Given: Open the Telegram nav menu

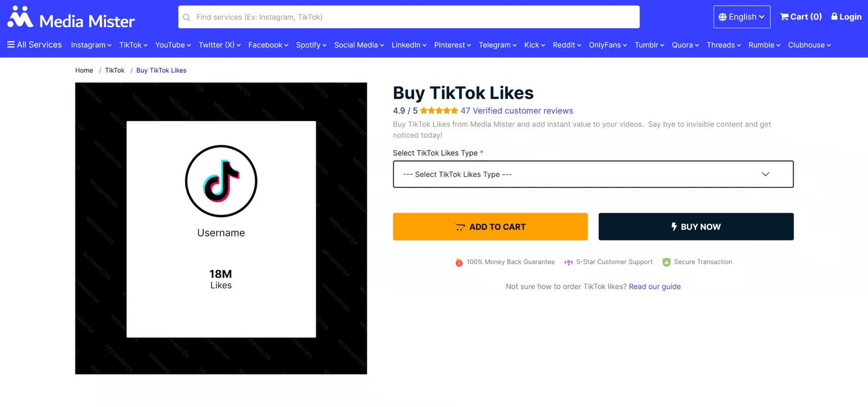Looking at the screenshot, I should [497, 45].
